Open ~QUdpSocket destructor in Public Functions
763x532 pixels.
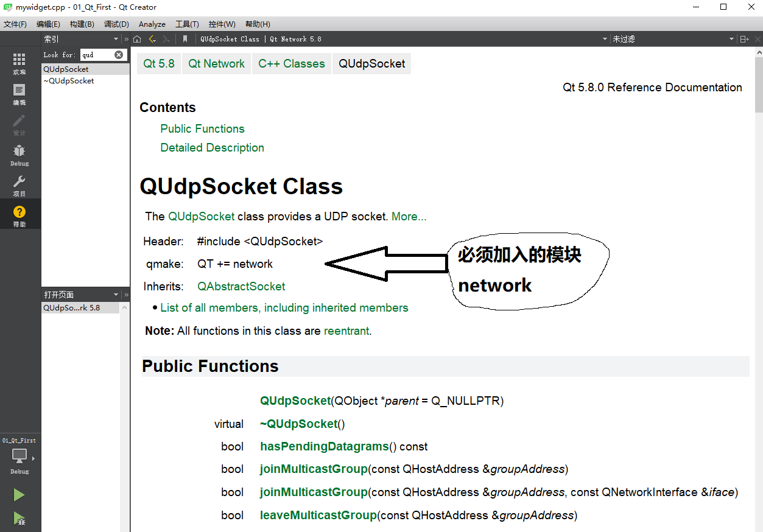pos(298,424)
